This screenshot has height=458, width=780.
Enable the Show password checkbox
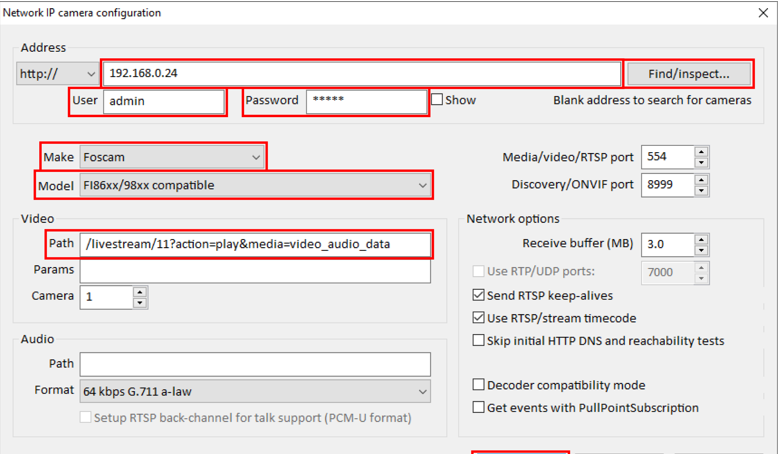pos(437,100)
